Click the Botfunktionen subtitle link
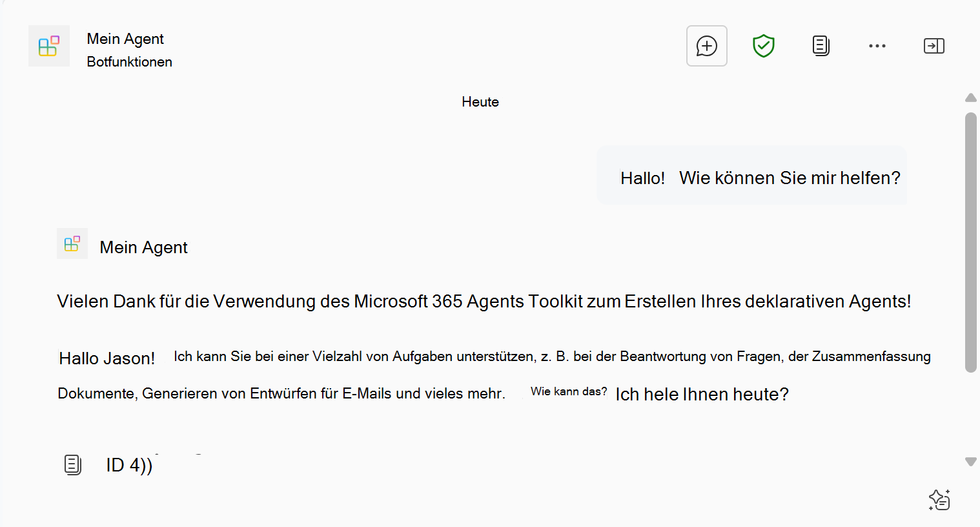 click(x=129, y=61)
